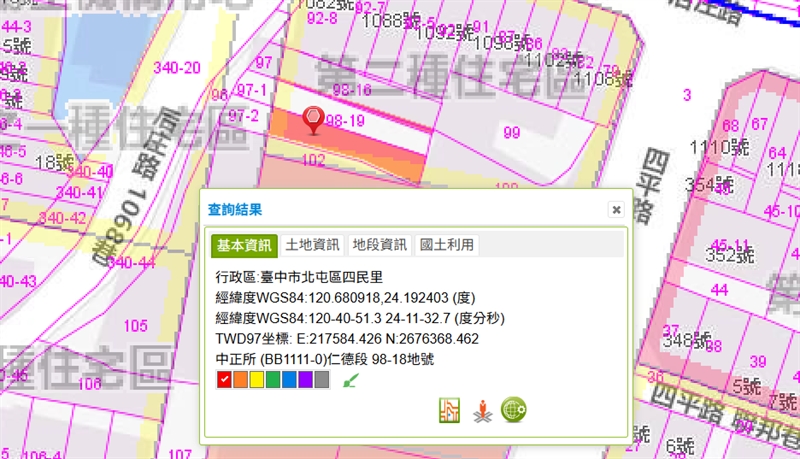The width and height of the screenshot is (800, 459).
Task: Click land parcel 99 on the map
Action: pyautogui.click(x=513, y=133)
